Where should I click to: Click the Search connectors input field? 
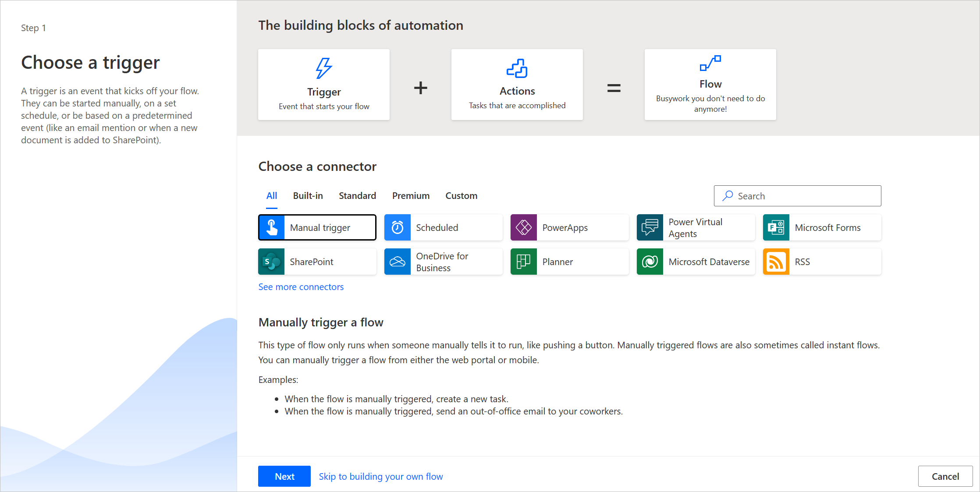(x=797, y=196)
